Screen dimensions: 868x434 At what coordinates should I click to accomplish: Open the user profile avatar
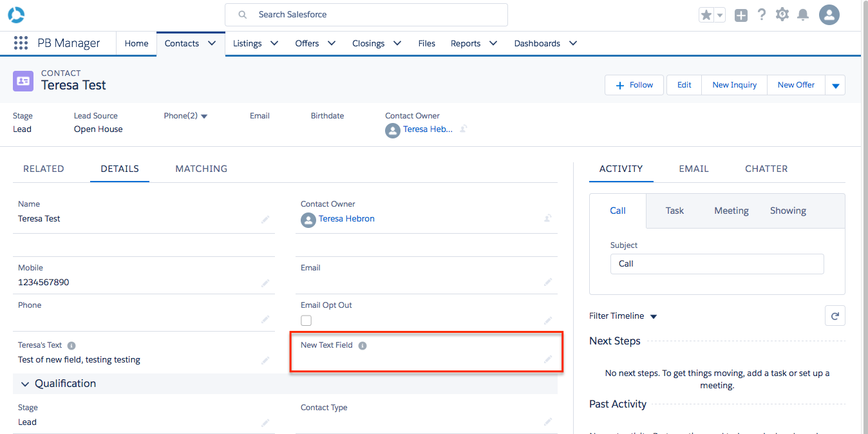829,15
